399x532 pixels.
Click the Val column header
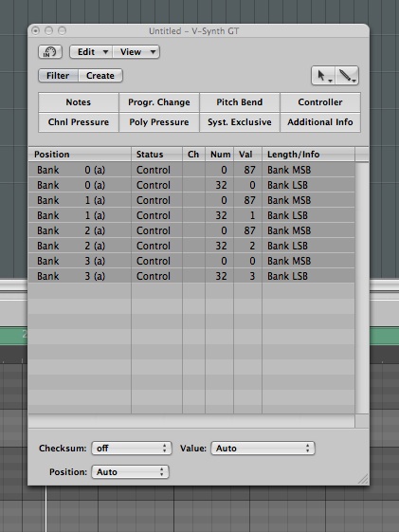[247, 155]
